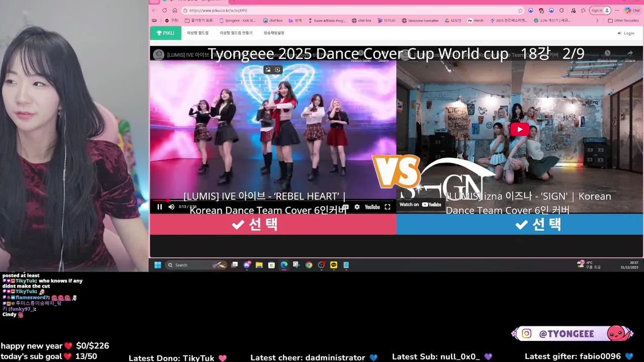This screenshot has height=362, width=644.
Task: Pause the REBEL HEART video
Action: [x=159, y=207]
